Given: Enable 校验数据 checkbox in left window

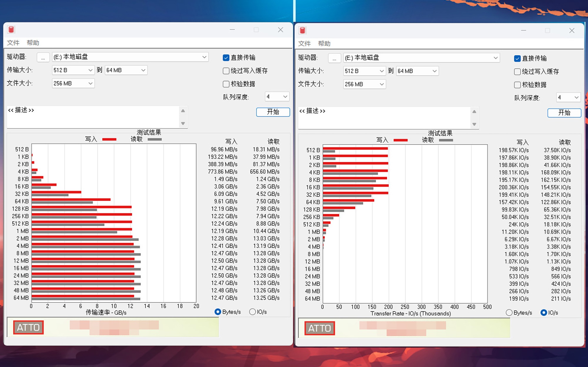Looking at the screenshot, I should pyautogui.click(x=226, y=84).
